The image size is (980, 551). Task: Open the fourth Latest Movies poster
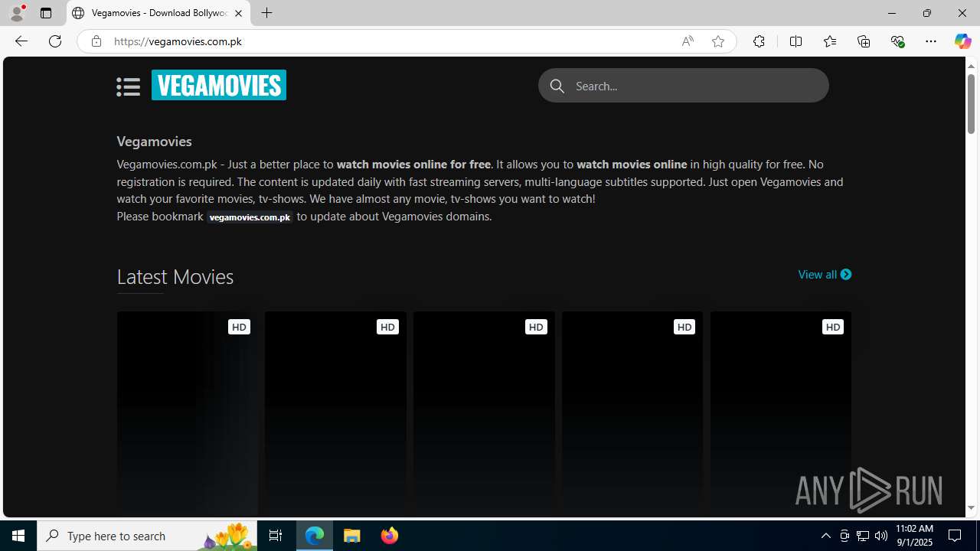[633, 414]
